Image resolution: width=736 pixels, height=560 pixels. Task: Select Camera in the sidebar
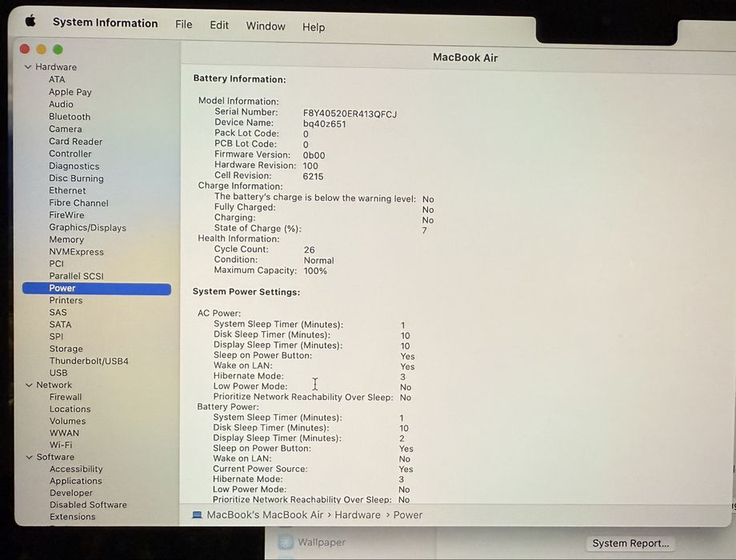click(66, 129)
